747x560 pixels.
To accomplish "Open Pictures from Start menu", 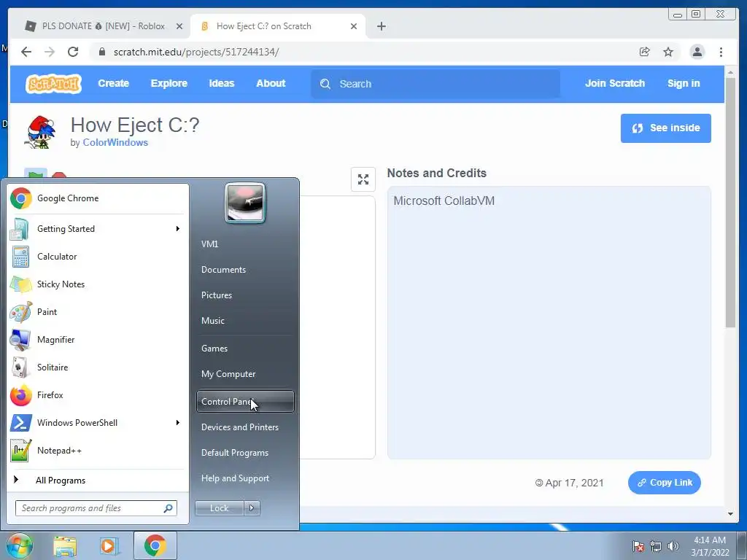I will [245, 295].
